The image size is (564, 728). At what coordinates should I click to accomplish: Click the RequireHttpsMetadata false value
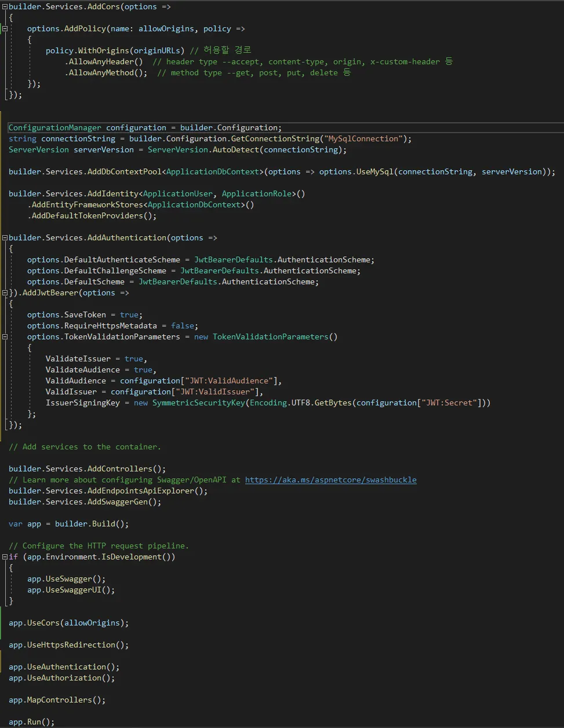(x=183, y=326)
